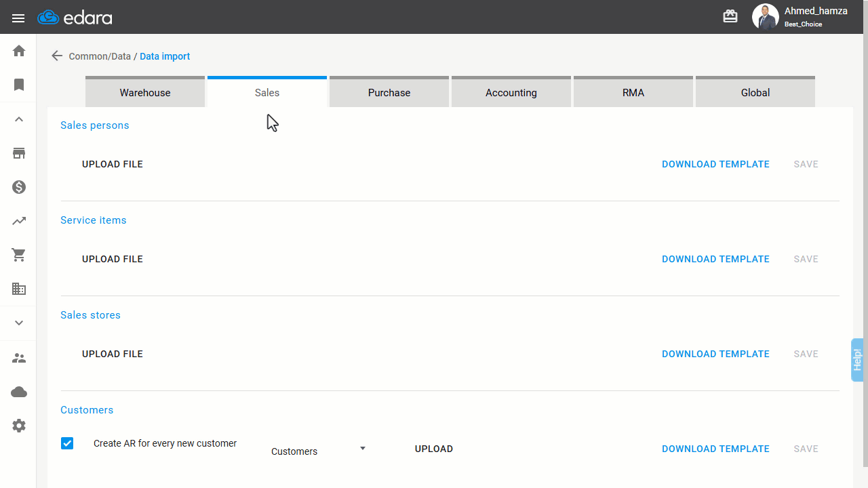Open the RMA tab
This screenshot has width=868, height=488.
click(x=633, y=91)
